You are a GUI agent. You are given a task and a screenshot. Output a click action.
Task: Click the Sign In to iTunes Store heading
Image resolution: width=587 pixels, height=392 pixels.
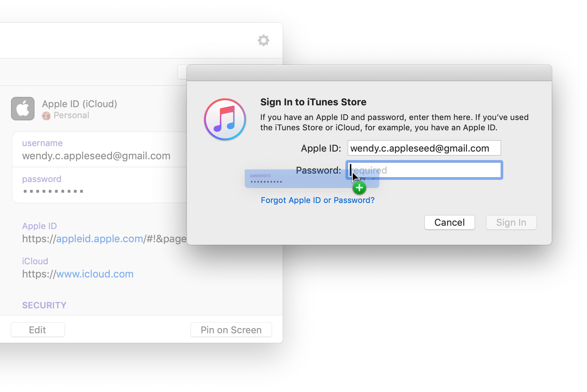[313, 102]
